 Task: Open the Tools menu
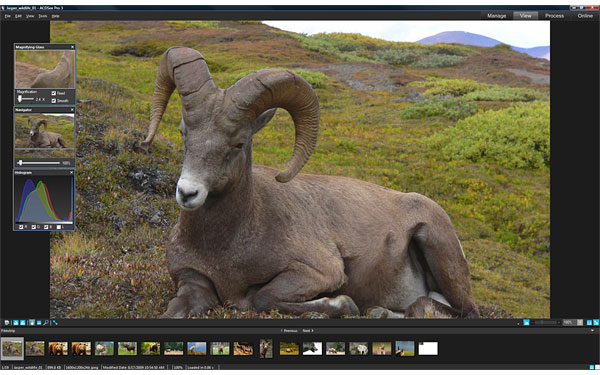click(x=42, y=16)
